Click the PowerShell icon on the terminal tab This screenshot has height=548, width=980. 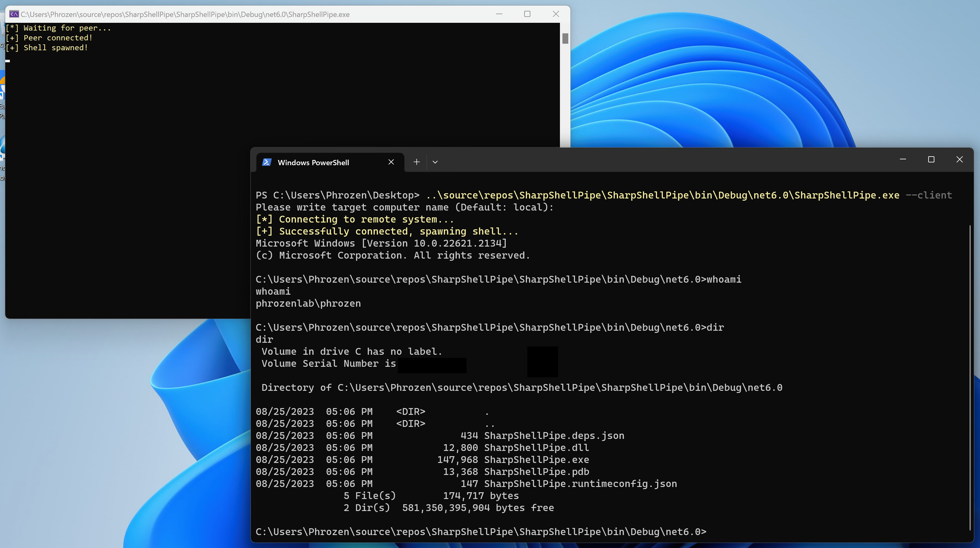(x=267, y=162)
